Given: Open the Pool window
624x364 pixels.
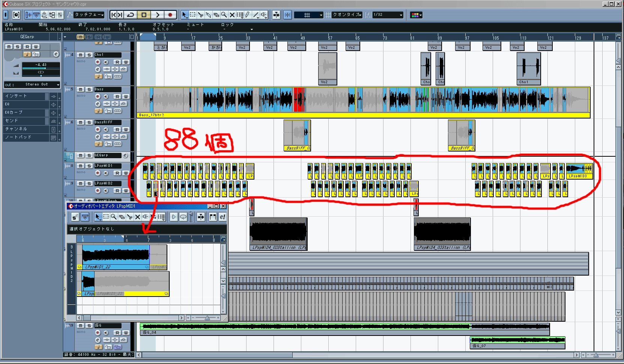Looking at the screenshot, I should 52,15.
